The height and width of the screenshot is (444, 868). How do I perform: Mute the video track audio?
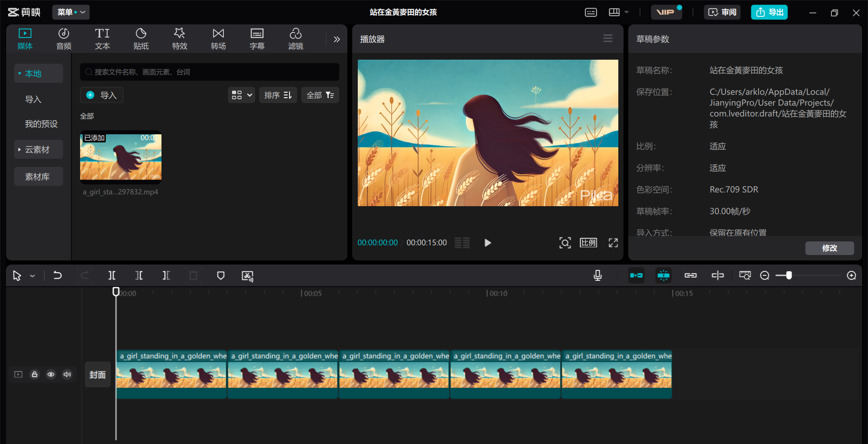tap(67, 374)
